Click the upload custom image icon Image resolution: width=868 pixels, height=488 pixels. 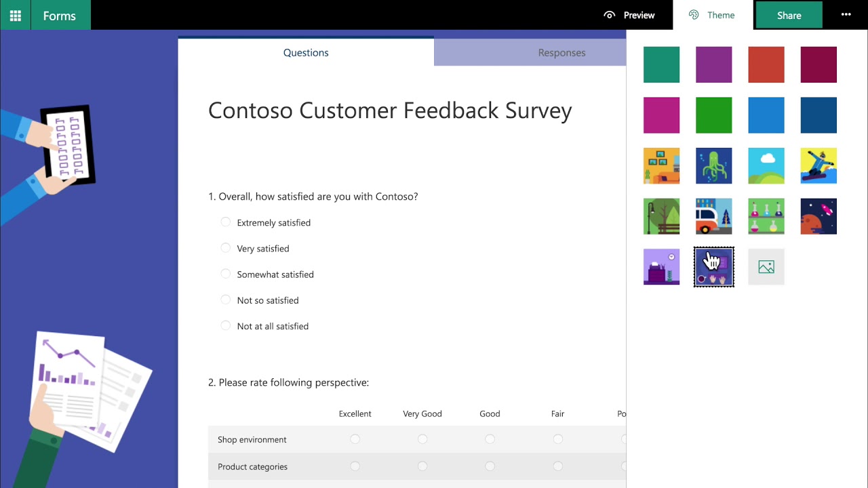(766, 267)
